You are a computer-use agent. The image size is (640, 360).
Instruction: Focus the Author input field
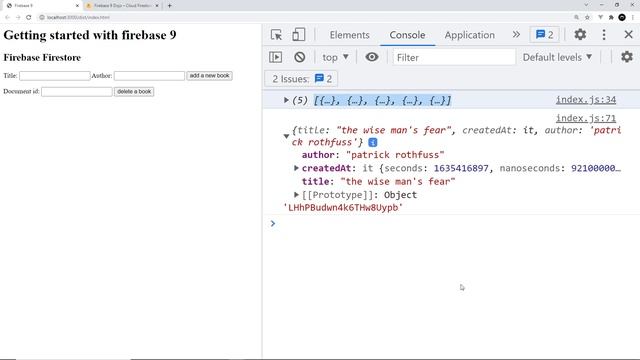point(149,76)
